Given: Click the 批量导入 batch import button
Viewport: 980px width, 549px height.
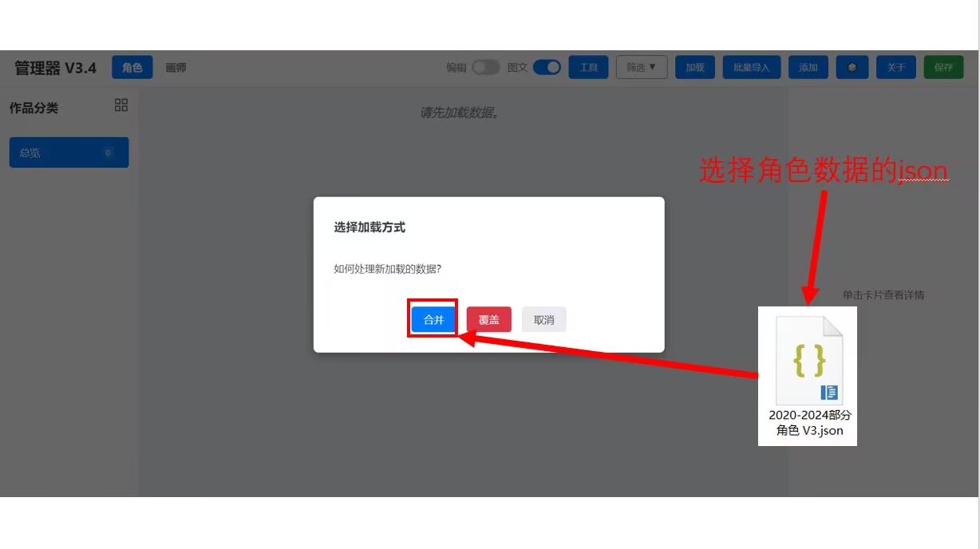Looking at the screenshot, I should click(751, 68).
